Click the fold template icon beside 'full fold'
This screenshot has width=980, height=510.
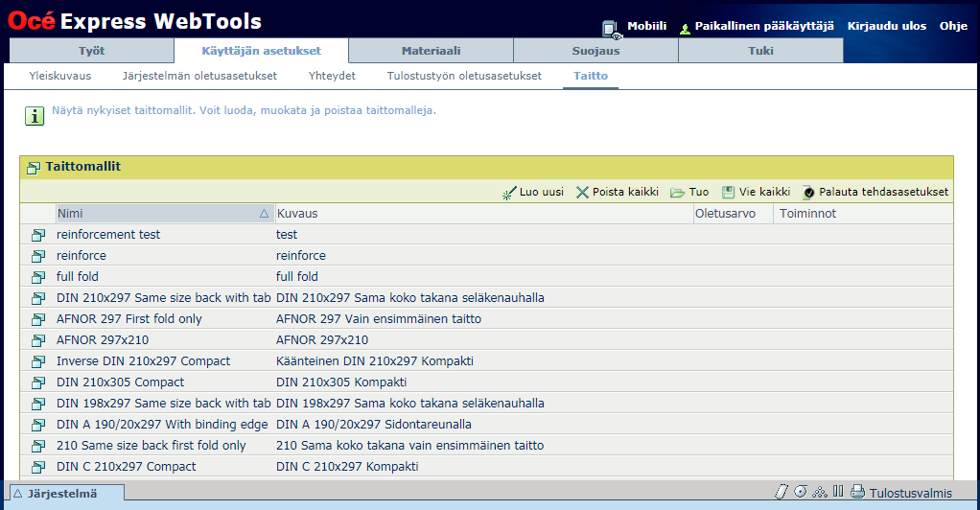click(x=38, y=277)
